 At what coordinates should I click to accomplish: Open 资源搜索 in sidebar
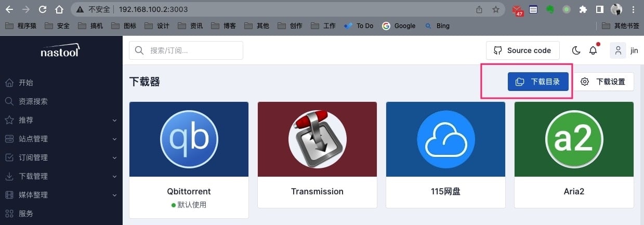point(61,101)
